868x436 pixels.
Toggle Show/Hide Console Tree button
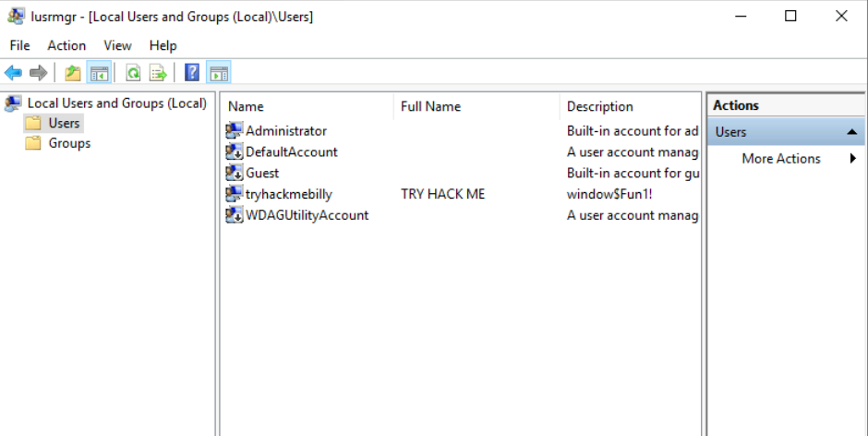99,73
